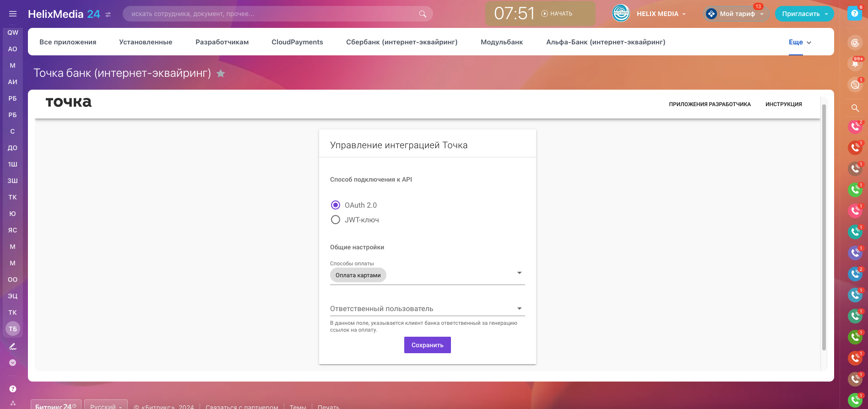Open the 3Ш item in left sidebar

(13, 181)
